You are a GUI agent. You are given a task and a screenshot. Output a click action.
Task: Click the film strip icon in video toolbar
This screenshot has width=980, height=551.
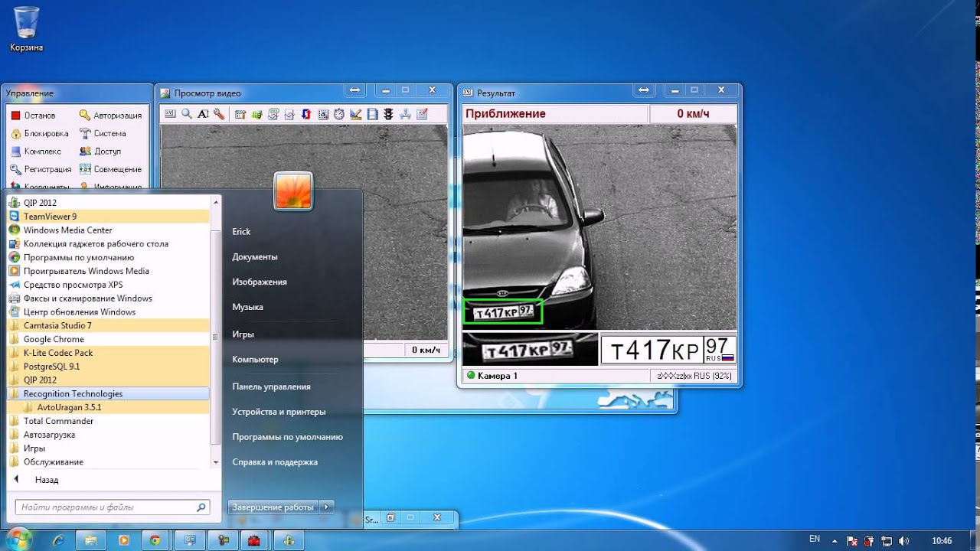pyautogui.click(x=373, y=114)
